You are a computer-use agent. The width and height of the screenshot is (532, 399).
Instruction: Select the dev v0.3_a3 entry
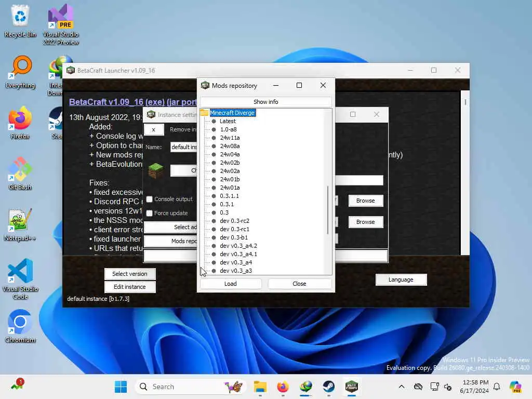(236, 271)
